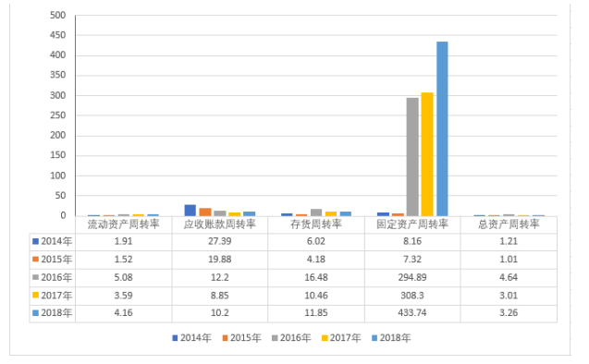Select the dark blue 2014 应收账款周转率 bar
The height and width of the screenshot is (364, 589).
[190, 210]
